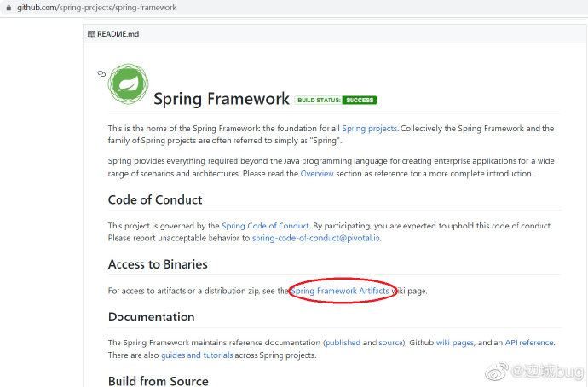Click the Code of Conduct heading
Image resolution: width=588 pixels, height=387 pixels.
click(x=155, y=199)
